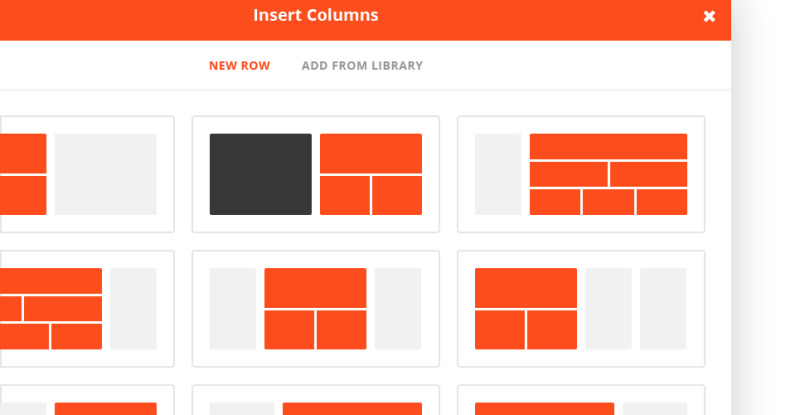Pick bottom layout with wide orange bar then narrow gray
This screenshot has width=800, height=415.
[x=581, y=400]
